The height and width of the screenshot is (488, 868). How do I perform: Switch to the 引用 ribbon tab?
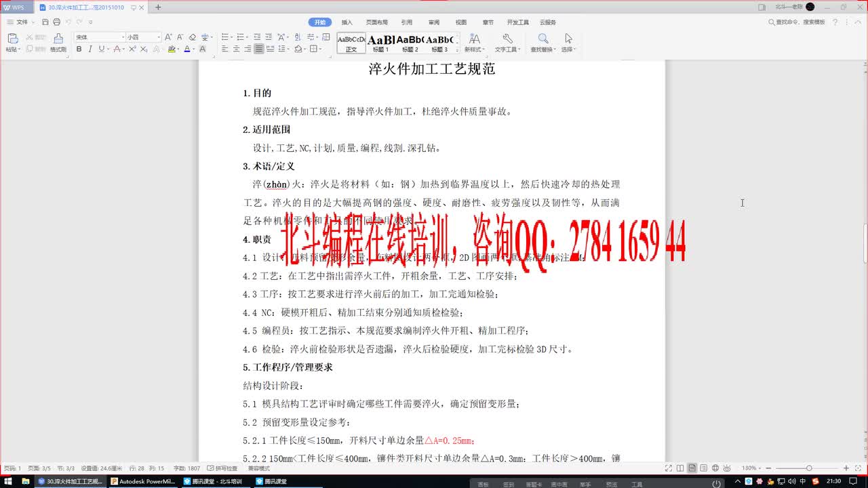[x=406, y=22]
